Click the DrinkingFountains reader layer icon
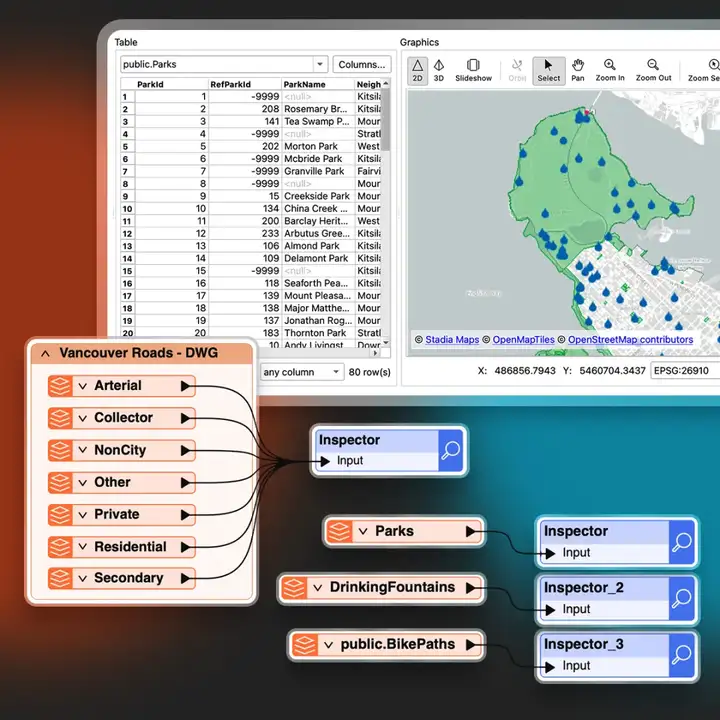 294,588
